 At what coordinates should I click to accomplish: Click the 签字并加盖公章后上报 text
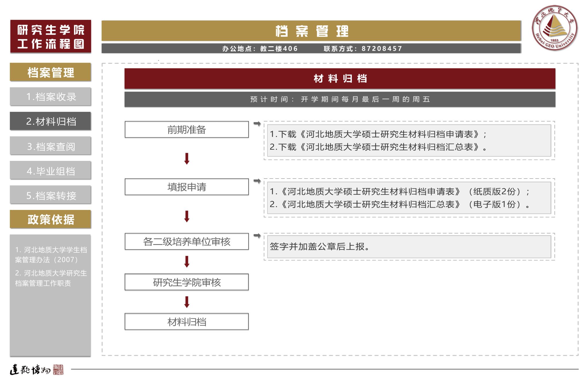pyautogui.click(x=320, y=246)
